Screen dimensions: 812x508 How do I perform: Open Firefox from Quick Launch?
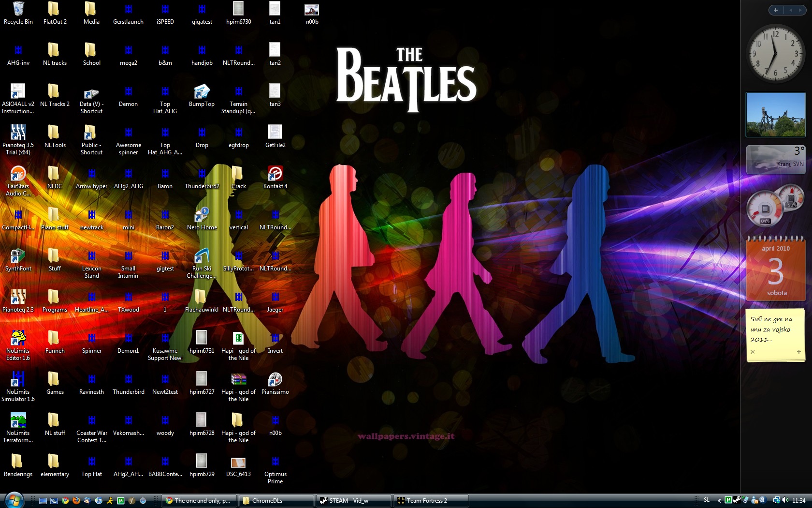76,501
